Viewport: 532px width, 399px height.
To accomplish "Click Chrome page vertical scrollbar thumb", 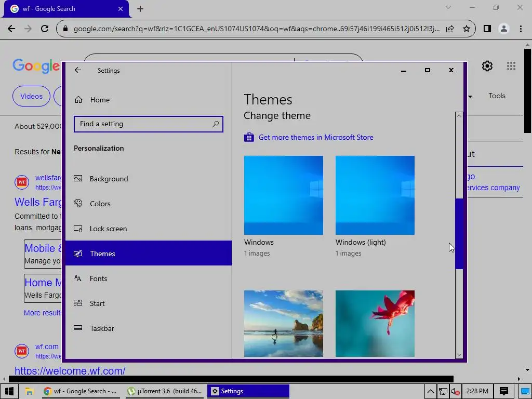I will point(527,91).
